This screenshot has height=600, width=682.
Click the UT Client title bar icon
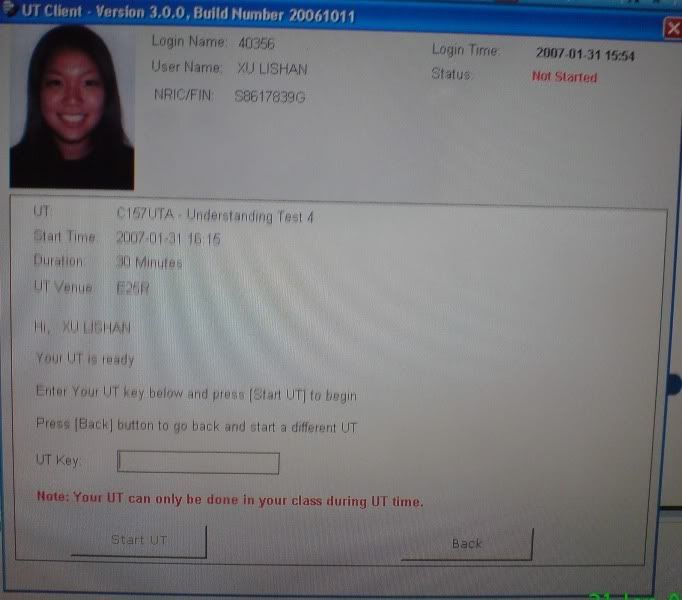[9, 8]
